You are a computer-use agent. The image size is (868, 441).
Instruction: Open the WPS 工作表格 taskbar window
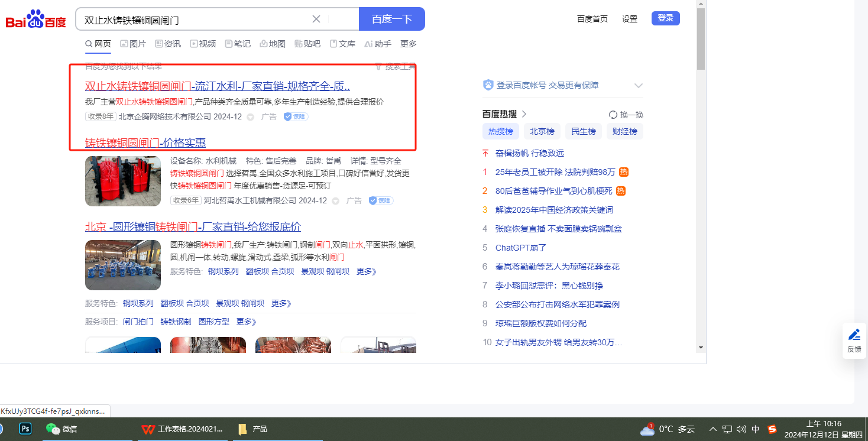pyautogui.click(x=183, y=429)
